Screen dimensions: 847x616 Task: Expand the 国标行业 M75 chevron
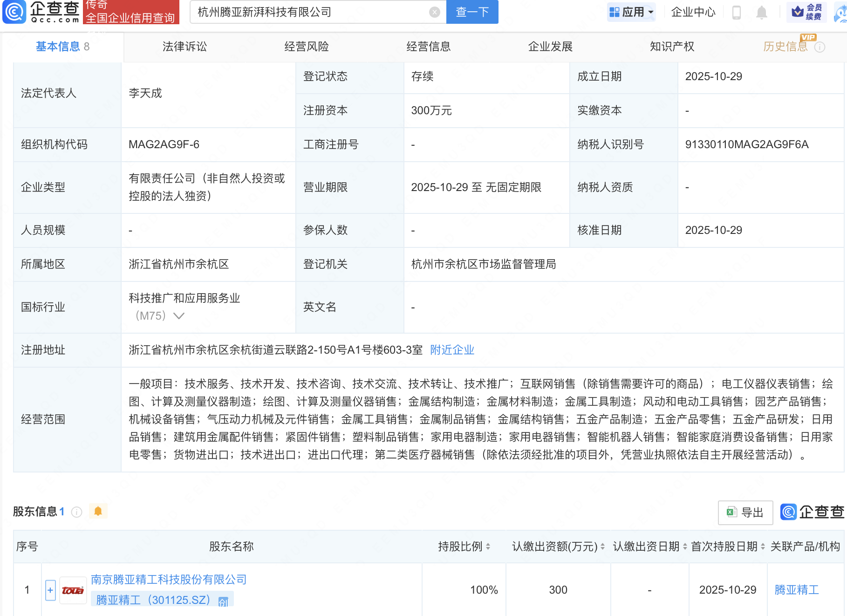pyautogui.click(x=179, y=316)
